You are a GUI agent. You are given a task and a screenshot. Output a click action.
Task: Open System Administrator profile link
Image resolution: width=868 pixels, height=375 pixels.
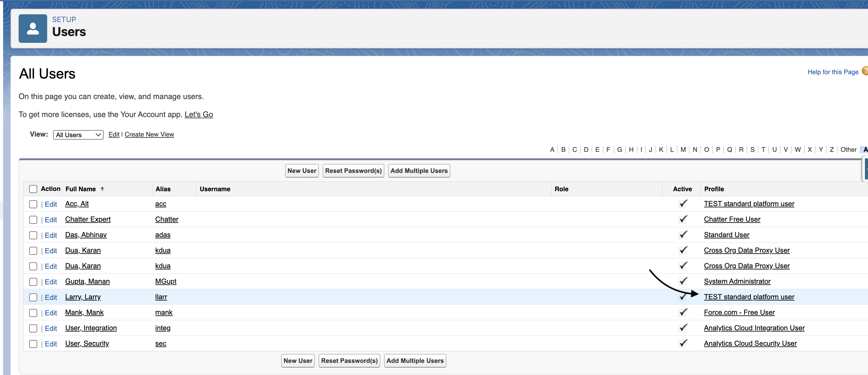coord(737,281)
